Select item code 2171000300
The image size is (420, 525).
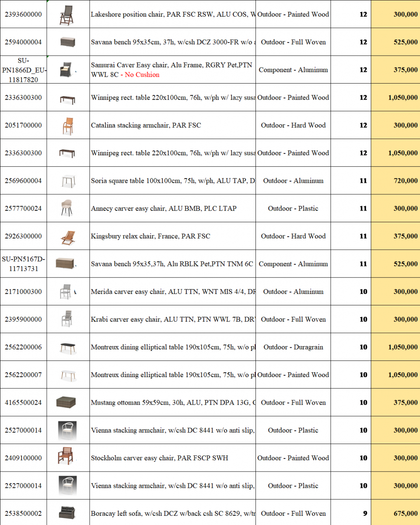24,291
